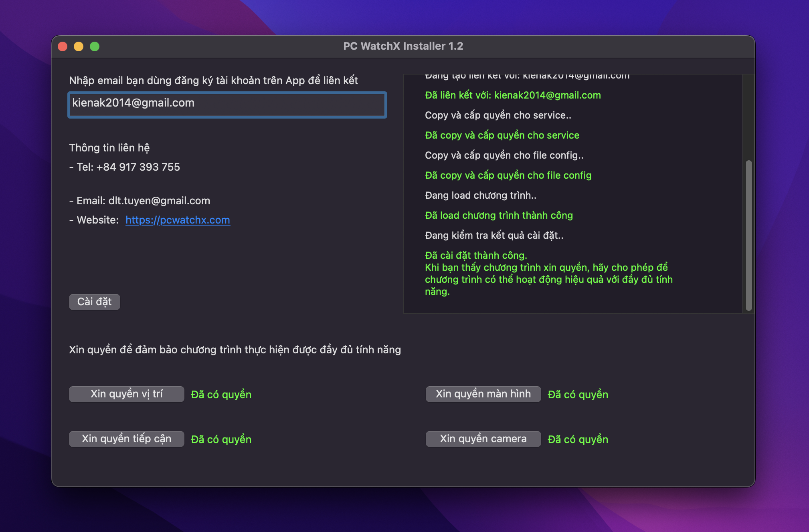
Task: Select 'Đã load chương trình thành công' log line
Action: pyautogui.click(x=499, y=215)
